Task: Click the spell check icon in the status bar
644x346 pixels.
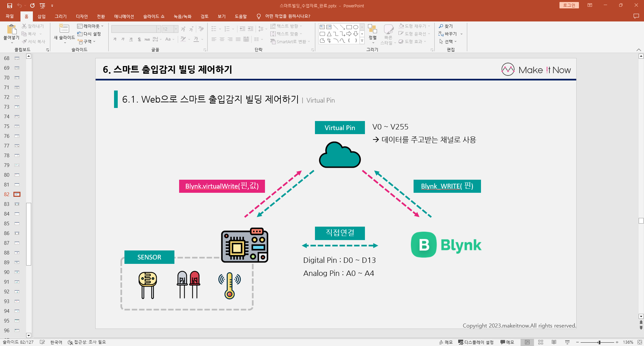Action: tap(42, 342)
